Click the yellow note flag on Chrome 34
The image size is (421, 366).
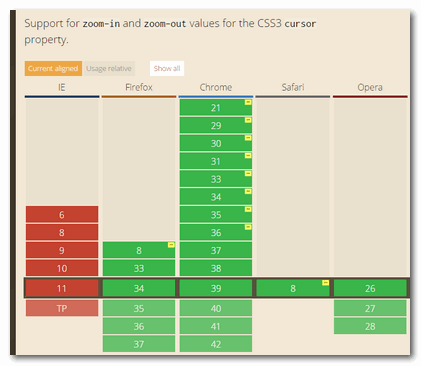(248, 191)
